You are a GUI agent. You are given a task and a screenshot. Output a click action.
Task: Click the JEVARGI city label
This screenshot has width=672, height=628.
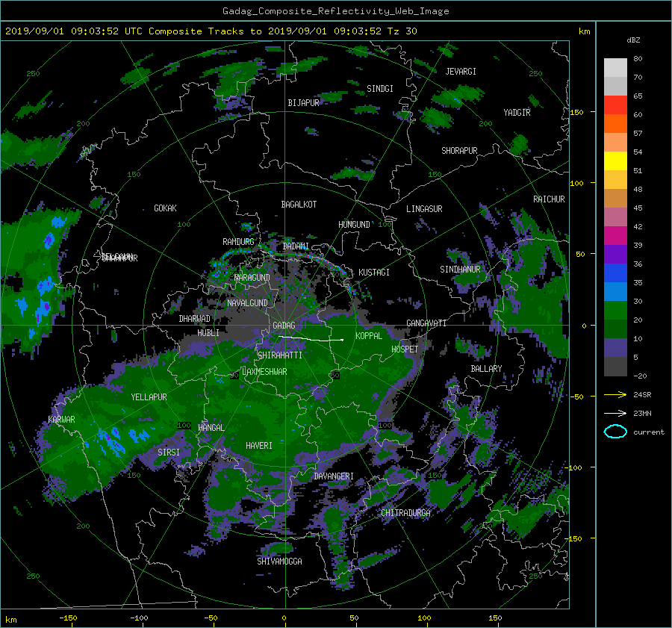coord(461,72)
